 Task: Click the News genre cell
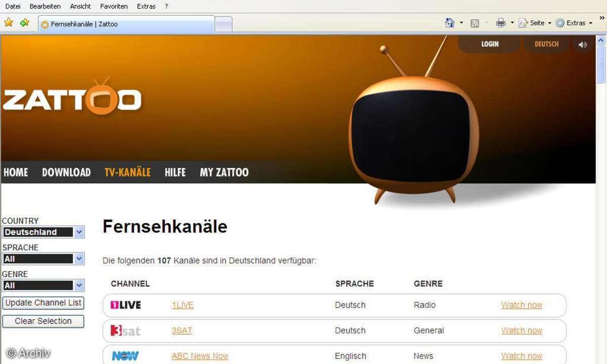(x=423, y=356)
